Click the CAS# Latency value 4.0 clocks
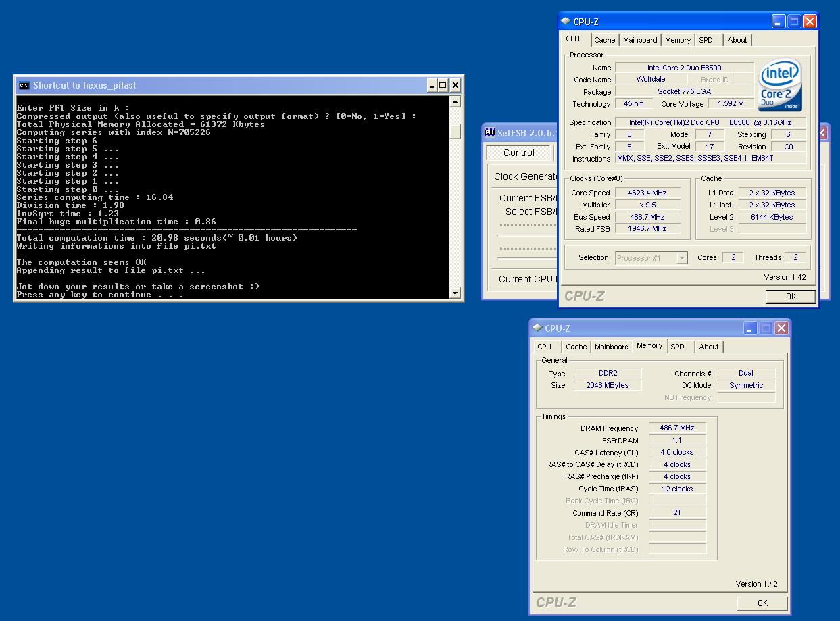Image resolution: width=840 pixels, height=621 pixels. [x=677, y=452]
